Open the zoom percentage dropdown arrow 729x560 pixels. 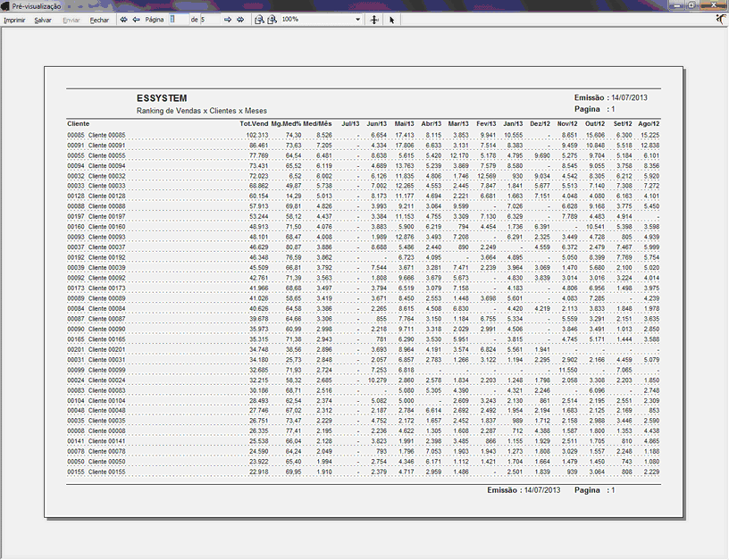357,19
